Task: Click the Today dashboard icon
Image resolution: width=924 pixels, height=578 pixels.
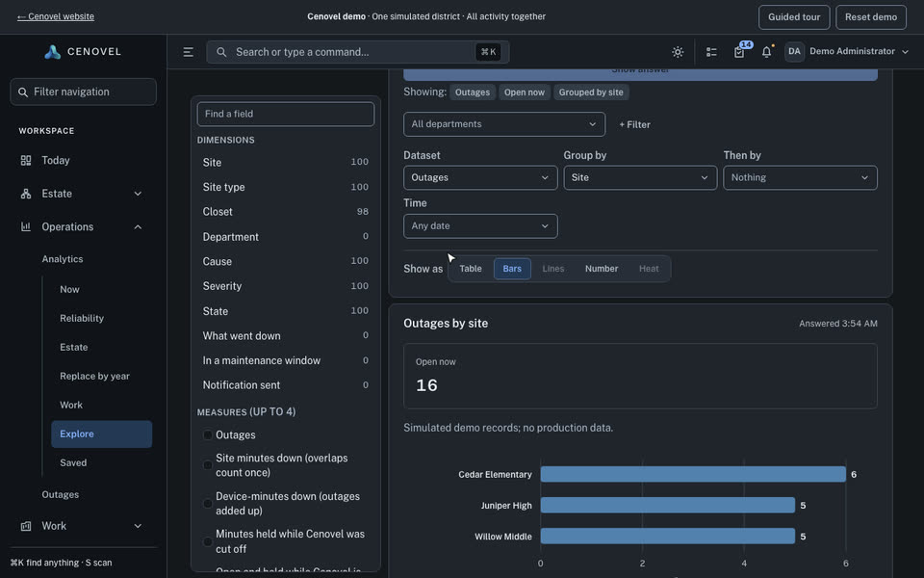Action: pos(26,161)
